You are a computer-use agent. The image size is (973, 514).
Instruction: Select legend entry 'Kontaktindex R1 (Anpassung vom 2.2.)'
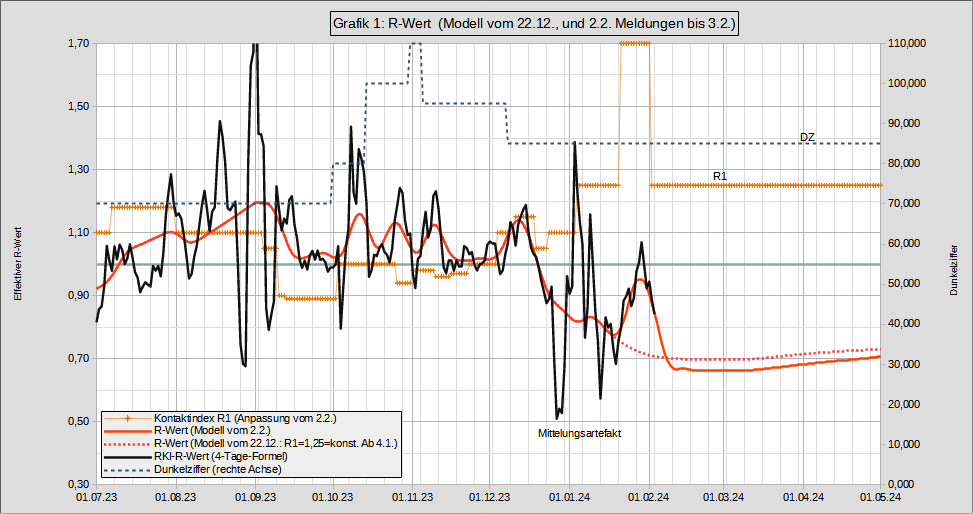(245, 418)
